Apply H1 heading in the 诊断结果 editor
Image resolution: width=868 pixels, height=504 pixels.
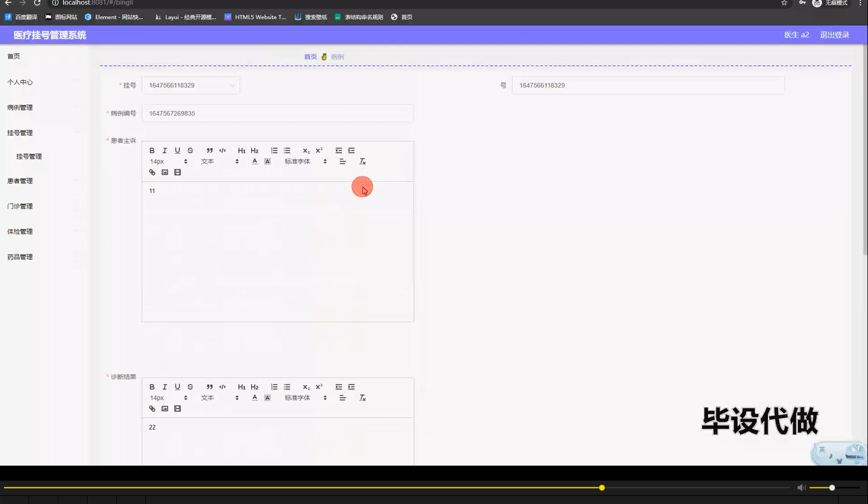pos(242,387)
